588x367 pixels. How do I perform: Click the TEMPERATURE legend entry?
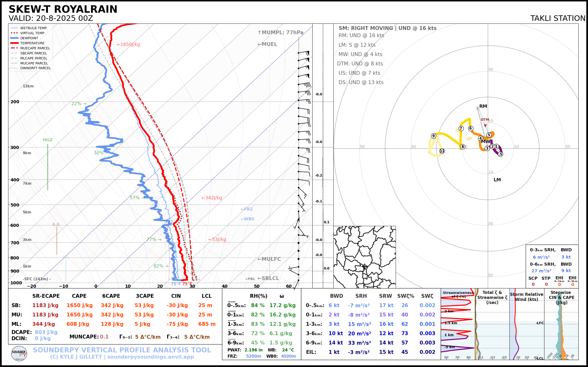(32, 43)
